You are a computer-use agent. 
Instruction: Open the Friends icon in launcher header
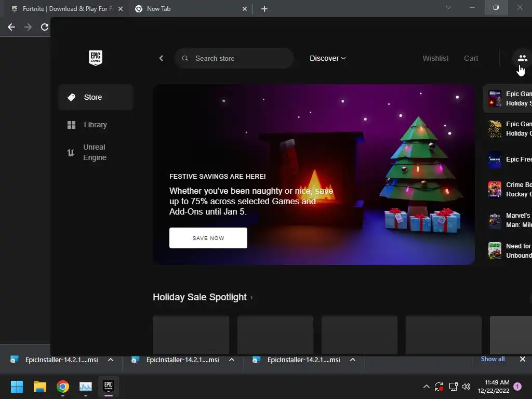coord(523,58)
